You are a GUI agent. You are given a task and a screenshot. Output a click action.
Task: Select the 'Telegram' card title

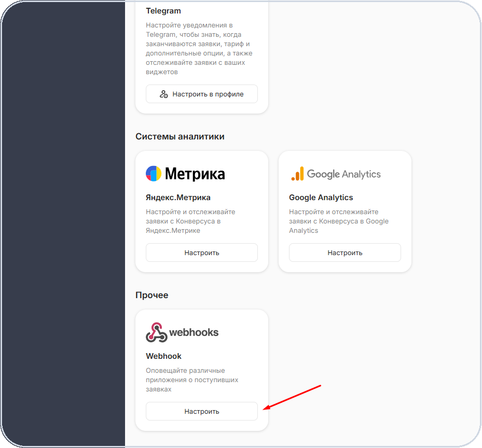[x=163, y=11]
